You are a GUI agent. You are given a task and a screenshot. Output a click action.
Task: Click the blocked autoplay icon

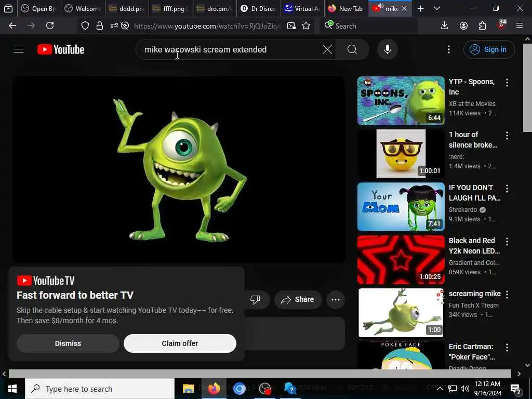click(x=125, y=26)
